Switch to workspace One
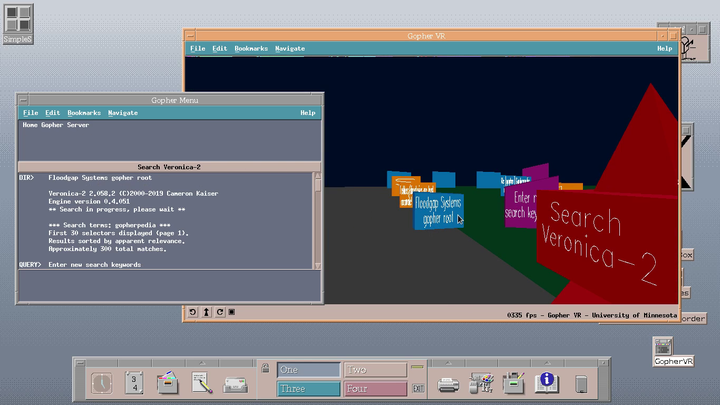This screenshot has width=720, height=405. coord(308,370)
